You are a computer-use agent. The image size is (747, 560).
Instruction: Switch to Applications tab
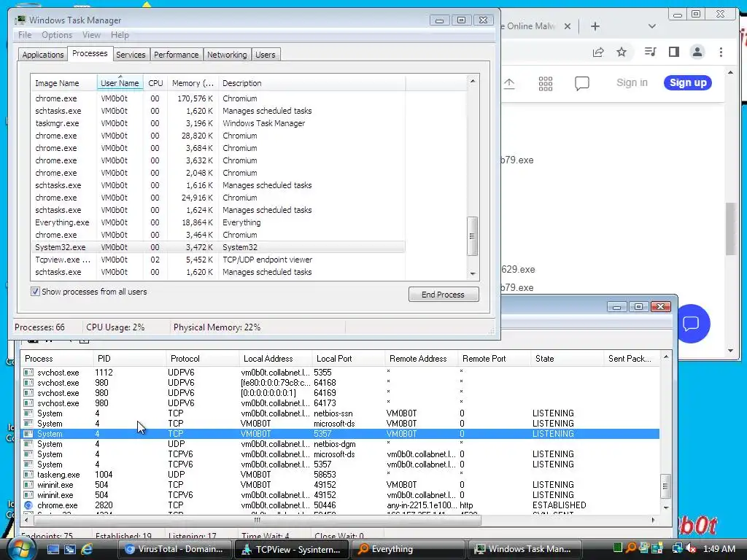43,55
